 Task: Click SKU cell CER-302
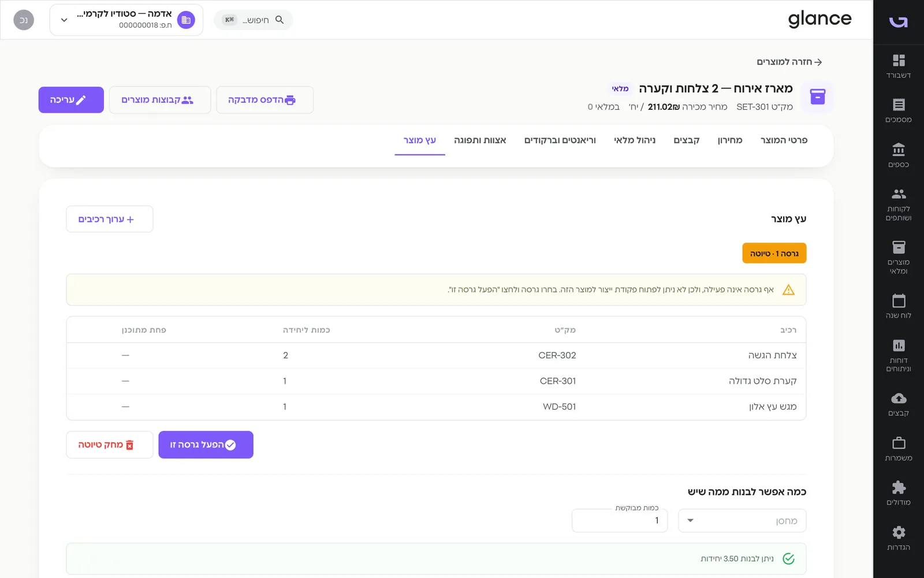tap(557, 355)
